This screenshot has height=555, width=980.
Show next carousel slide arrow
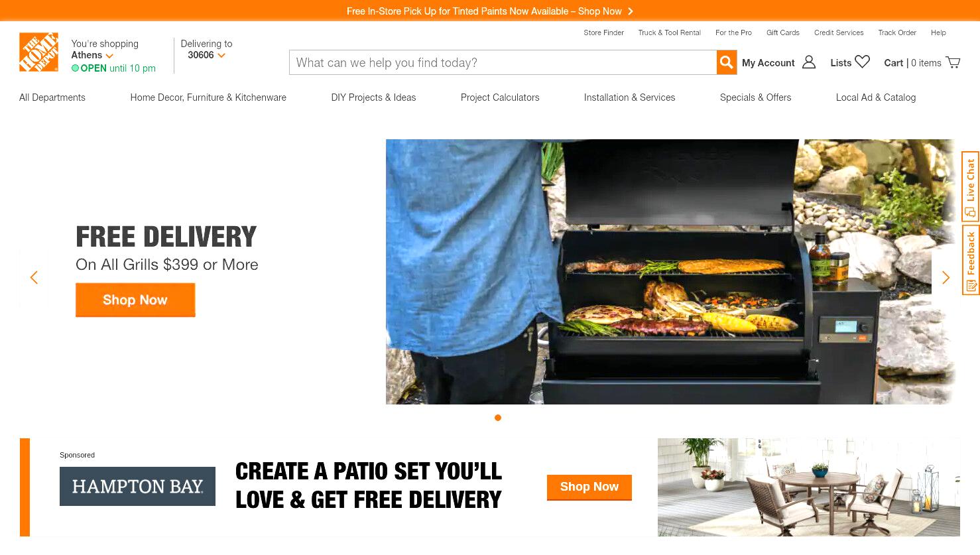coord(946,277)
